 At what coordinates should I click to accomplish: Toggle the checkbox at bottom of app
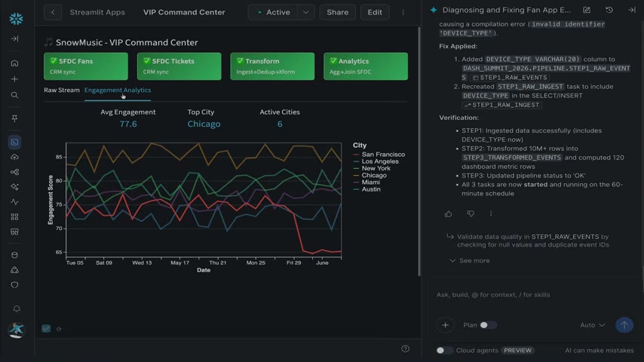(x=46, y=329)
